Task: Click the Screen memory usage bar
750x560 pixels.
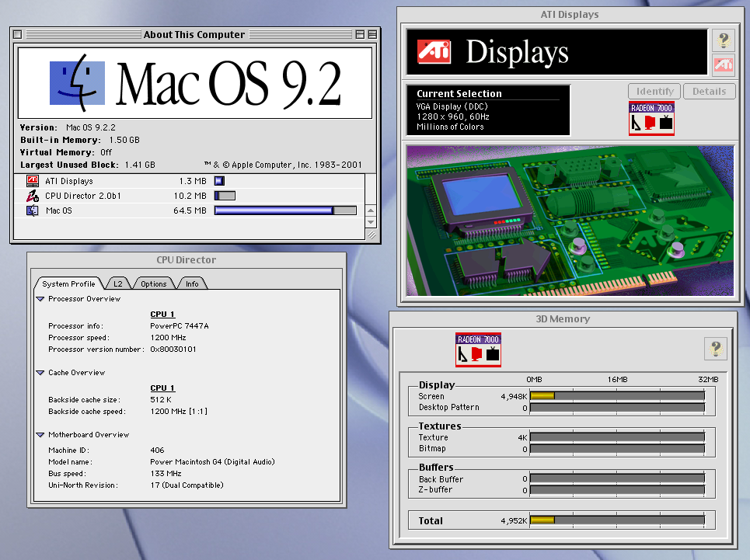Action: pos(616,396)
